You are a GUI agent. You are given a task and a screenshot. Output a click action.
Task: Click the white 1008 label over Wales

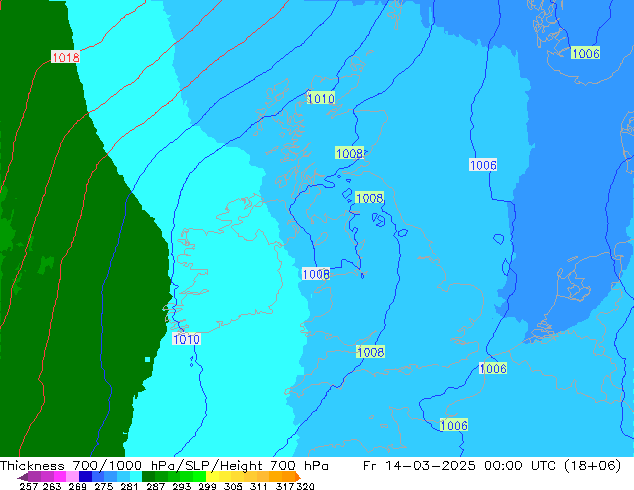pos(316,274)
